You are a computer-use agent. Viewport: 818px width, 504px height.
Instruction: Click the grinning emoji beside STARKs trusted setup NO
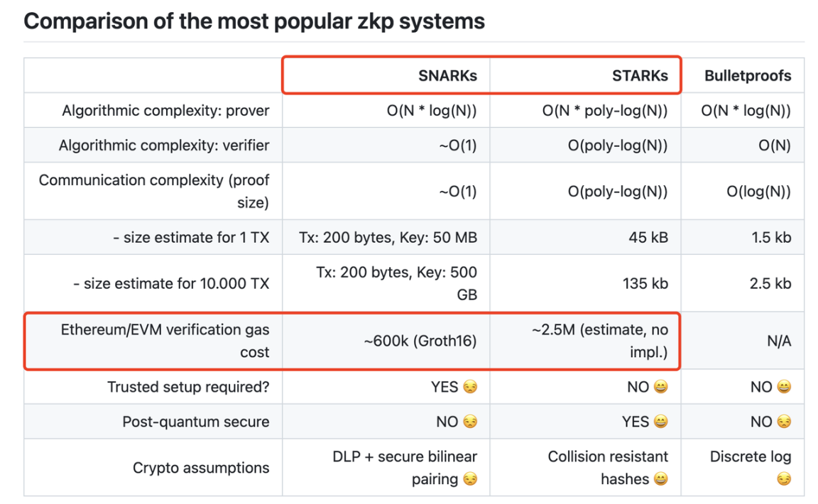(x=660, y=387)
